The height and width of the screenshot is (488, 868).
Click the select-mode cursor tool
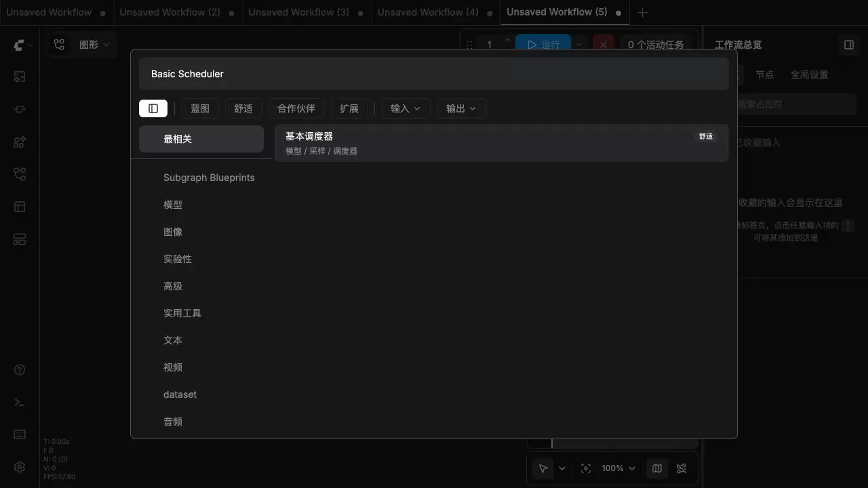point(543,468)
